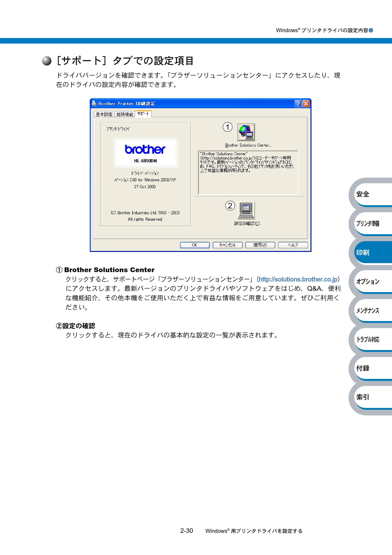Go to the 安全 side tab
This screenshot has width=392, height=555.
(x=373, y=194)
